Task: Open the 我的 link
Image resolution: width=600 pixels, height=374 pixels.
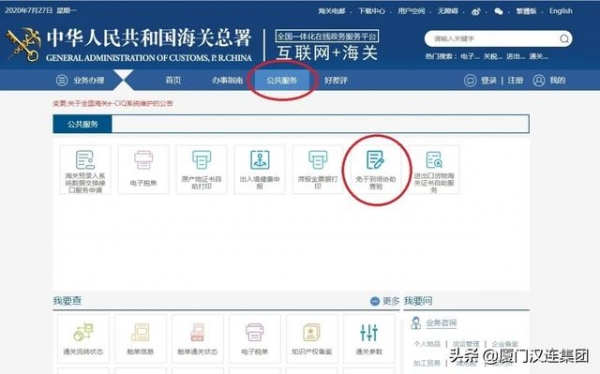Action: point(558,80)
